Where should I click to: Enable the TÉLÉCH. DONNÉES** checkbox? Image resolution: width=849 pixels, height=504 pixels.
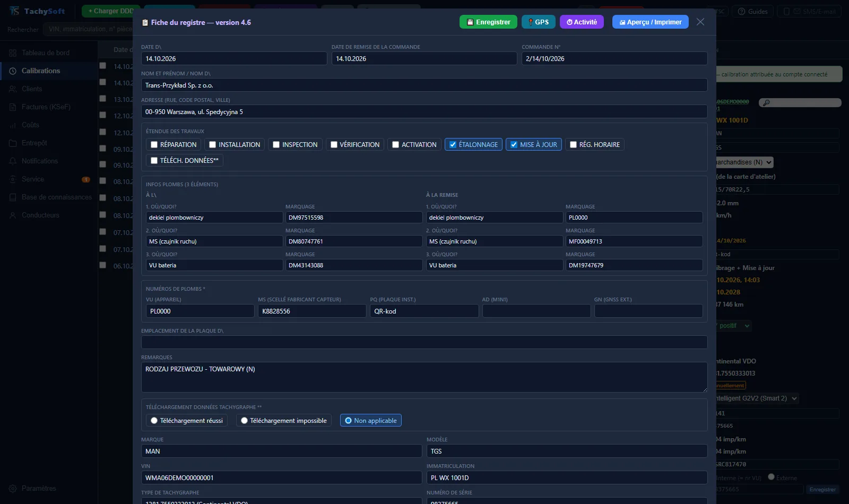click(x=154, y=161)
